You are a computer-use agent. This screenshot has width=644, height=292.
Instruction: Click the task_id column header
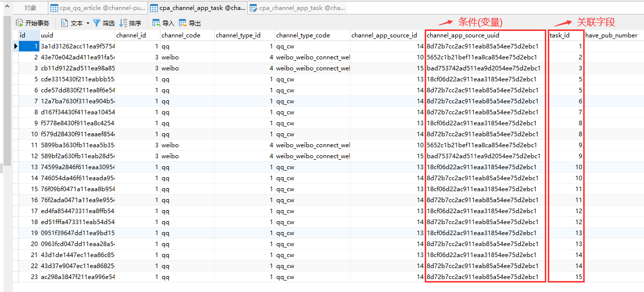tap(559, 35)
